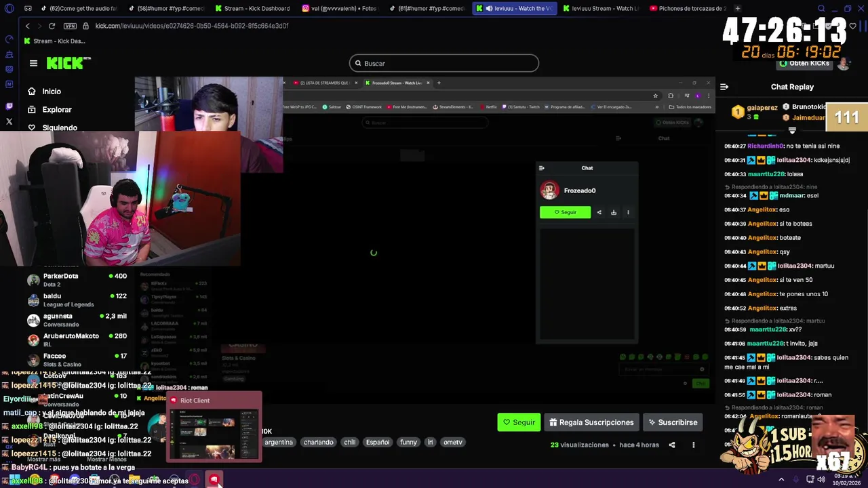Open Twitch icon in Opera sidebar
Image resolution: width=868 pixels, height=488 pixels.
(9, 106)
